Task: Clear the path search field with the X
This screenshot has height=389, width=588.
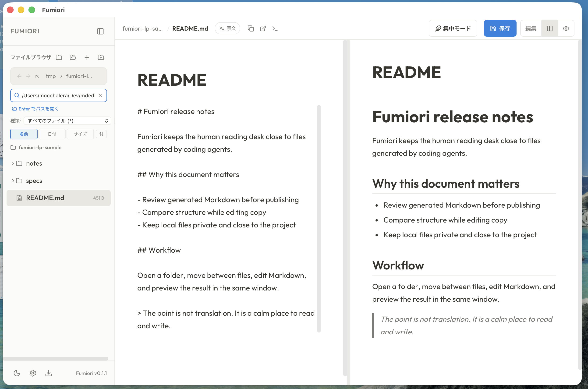Action: pyautogui.click(x=100, y=95)
